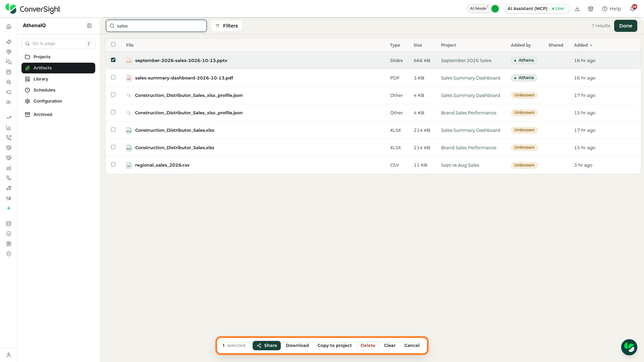Click the Go to page input
The width and height of the screenshot is (644, 362).
tap(58, 44)
